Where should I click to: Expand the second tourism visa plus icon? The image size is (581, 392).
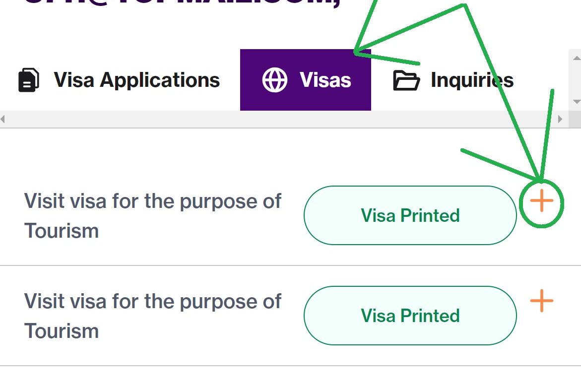(x=542, y=301)
